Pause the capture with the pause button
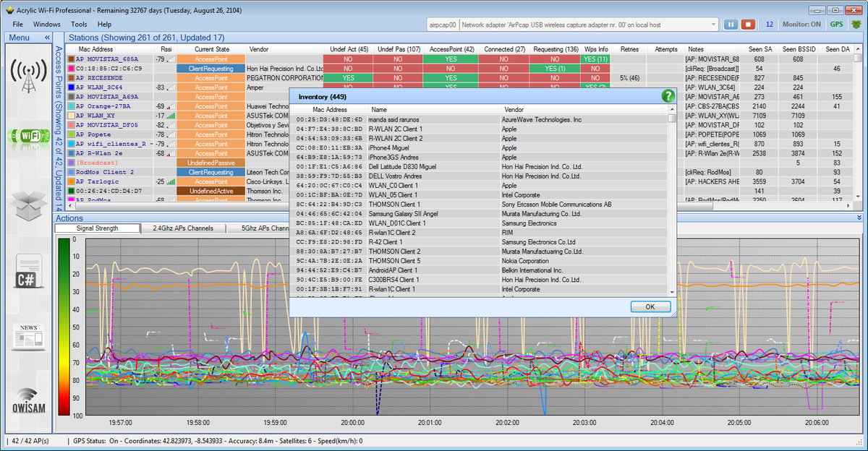 (x=731, y=24)
